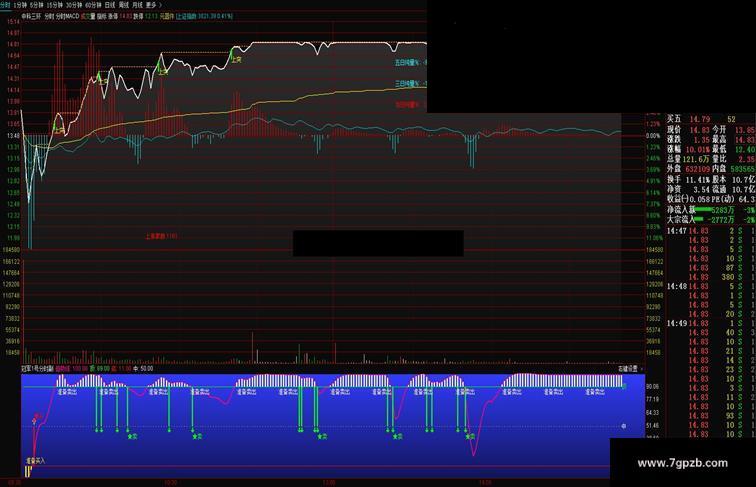The width and height of the screenshot is (756, 487).
Task: Open the 1分钟 period tab
Action: (21, 5)
